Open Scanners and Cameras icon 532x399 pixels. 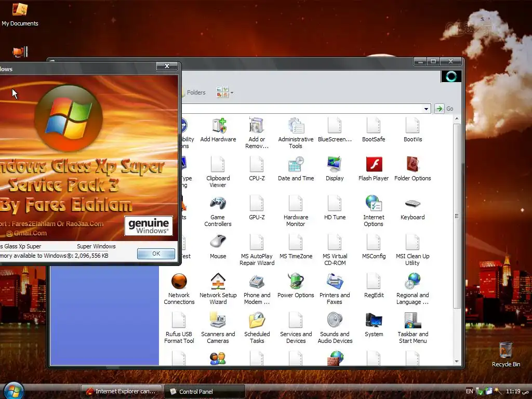218,328
